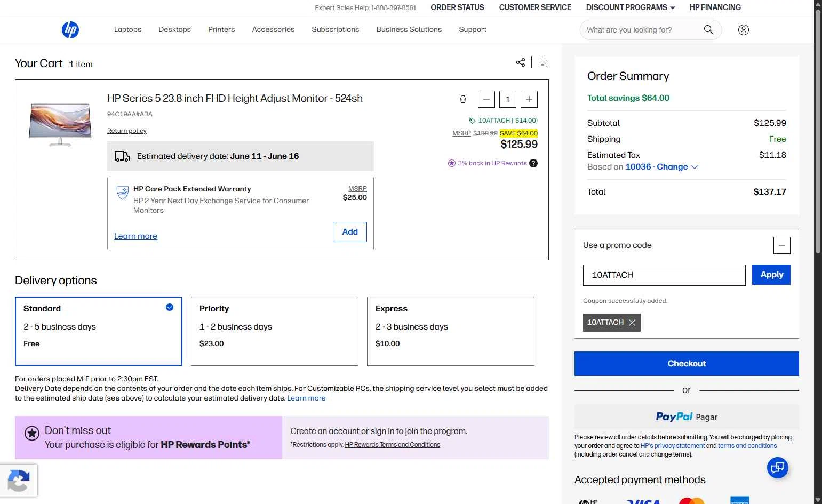This screenshot has height=504, width=822.
Task: Collapse the promo code section
Action: click(x=782, y=245)
